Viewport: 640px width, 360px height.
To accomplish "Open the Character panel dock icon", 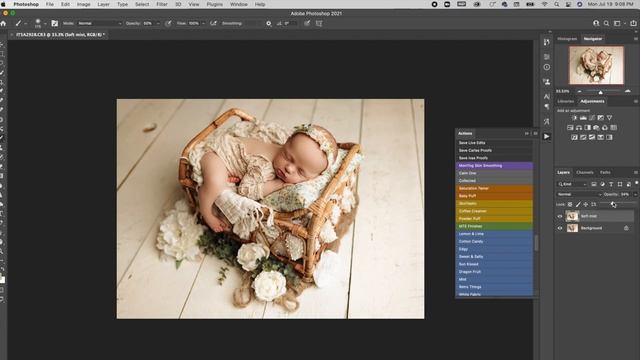I will pos(547,97).
